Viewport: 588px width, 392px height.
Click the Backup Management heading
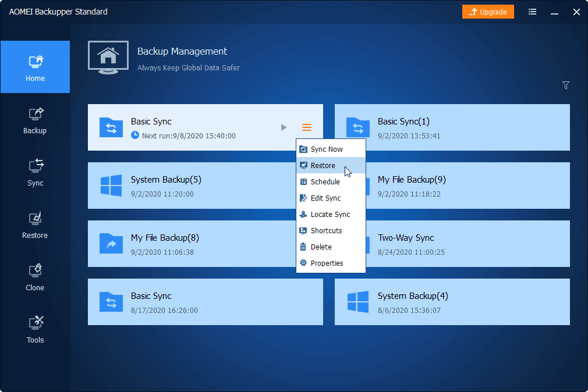(x=182, y=51)
